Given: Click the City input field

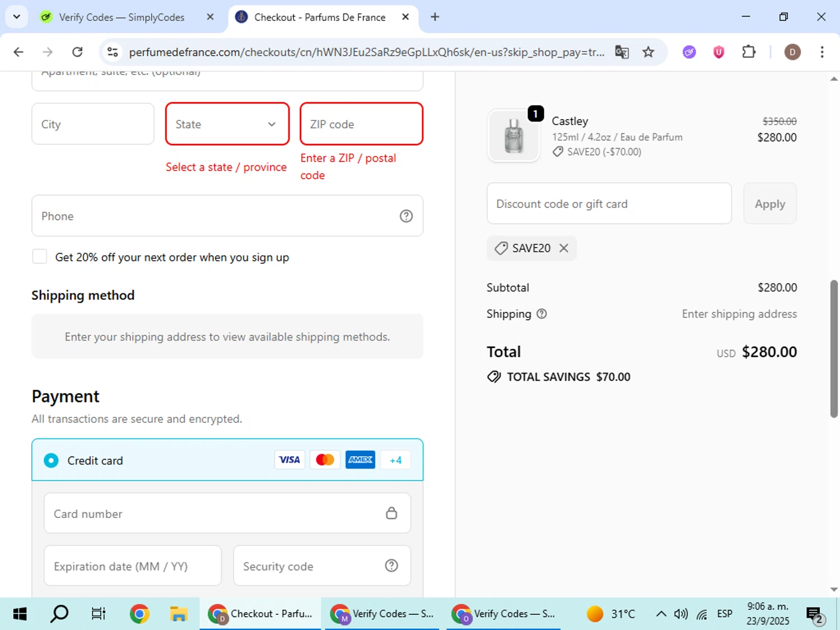Looking at the screenshot, I should coord(93,124).
